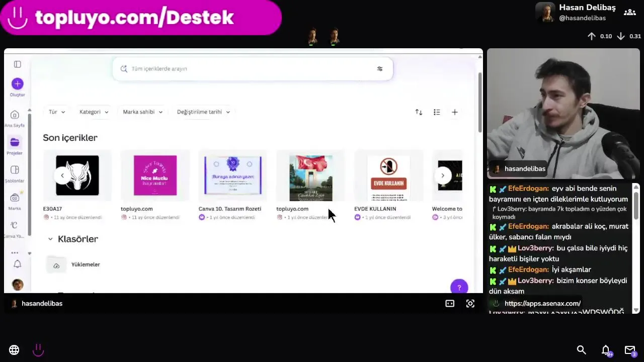Screen dimensions: 644x362
Task: Open Ana Sayfa in the sidebar
Action: [x=15, y=119]
